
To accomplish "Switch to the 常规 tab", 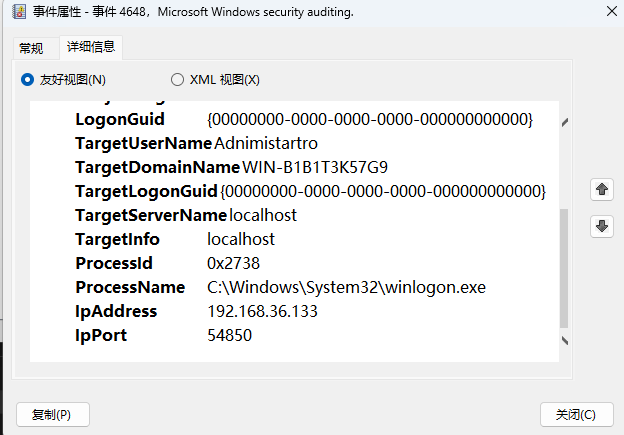I will click(x=31, y=48).
